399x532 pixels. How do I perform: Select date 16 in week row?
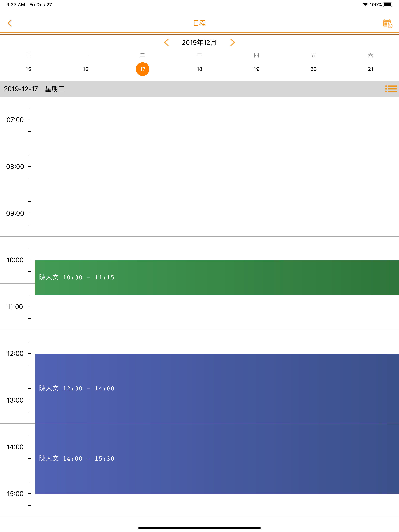click(x=86, y=69)
